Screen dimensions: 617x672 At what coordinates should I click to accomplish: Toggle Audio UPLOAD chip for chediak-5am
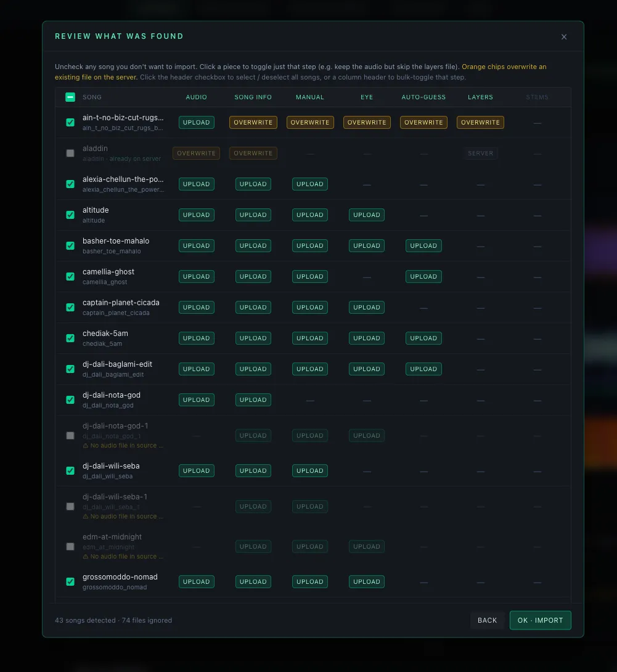click(x=196, y=338)
